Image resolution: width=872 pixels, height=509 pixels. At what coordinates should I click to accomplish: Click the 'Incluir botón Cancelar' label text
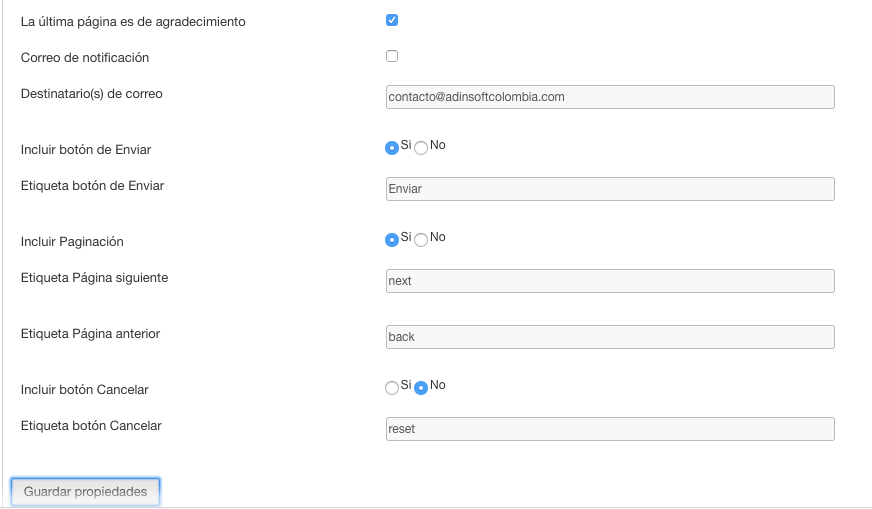pos(85,390)
